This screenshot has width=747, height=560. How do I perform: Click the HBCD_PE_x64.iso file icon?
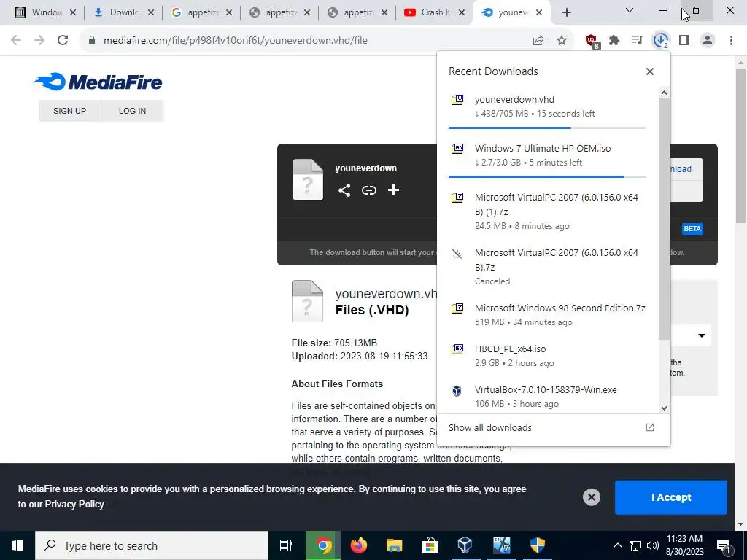457,349
